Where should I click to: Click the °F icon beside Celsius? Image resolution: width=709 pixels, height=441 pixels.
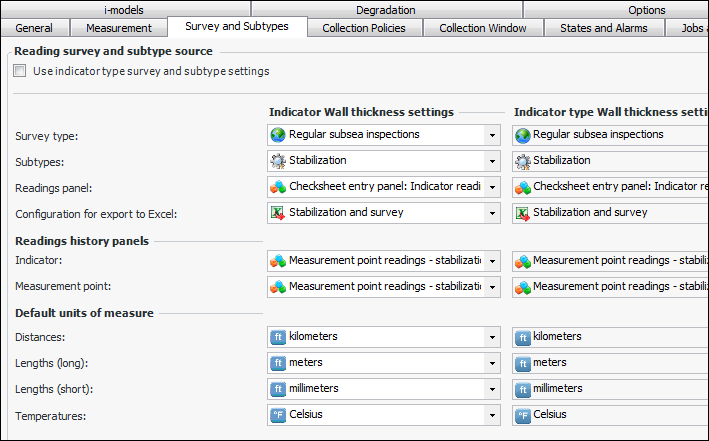(278, 415)
